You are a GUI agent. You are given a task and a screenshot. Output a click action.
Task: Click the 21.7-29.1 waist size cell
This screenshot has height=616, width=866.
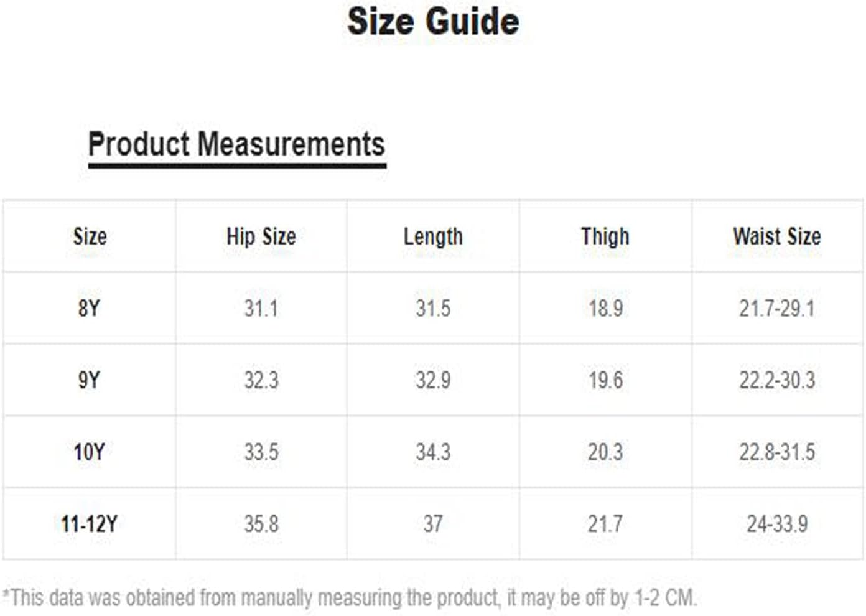[x=777, y=308]
